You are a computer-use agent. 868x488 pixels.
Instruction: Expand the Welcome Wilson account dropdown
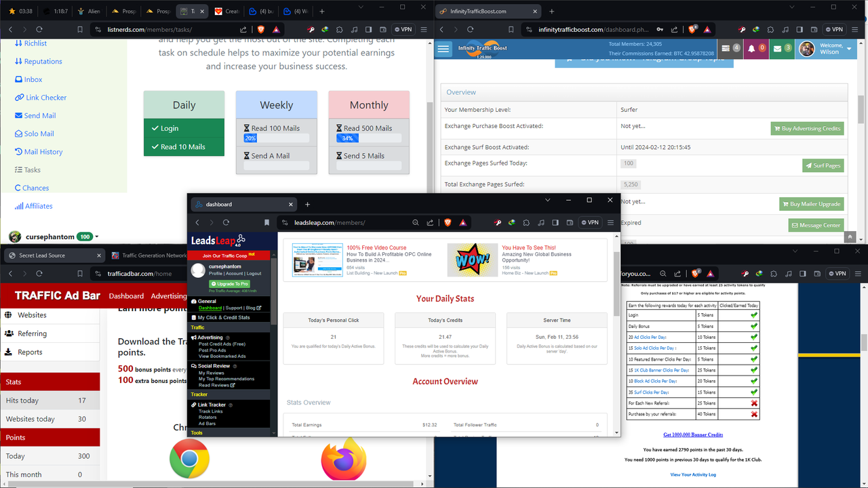coord(827,49)
